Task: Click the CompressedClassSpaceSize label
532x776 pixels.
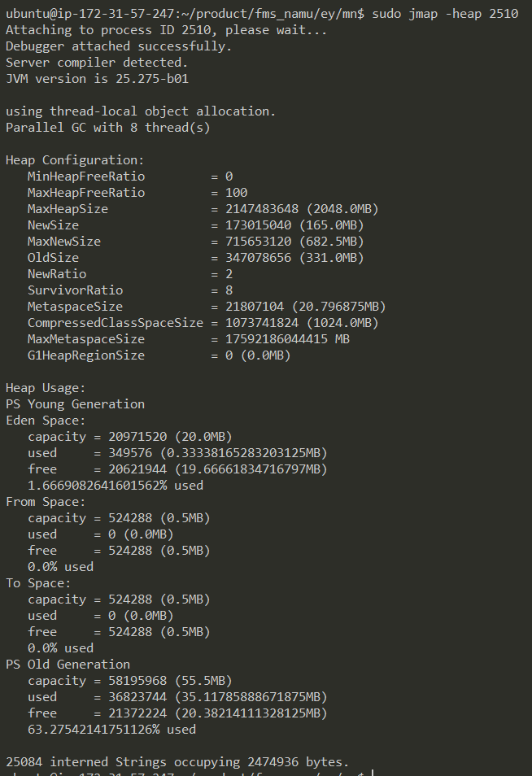Action: [116, 323]
